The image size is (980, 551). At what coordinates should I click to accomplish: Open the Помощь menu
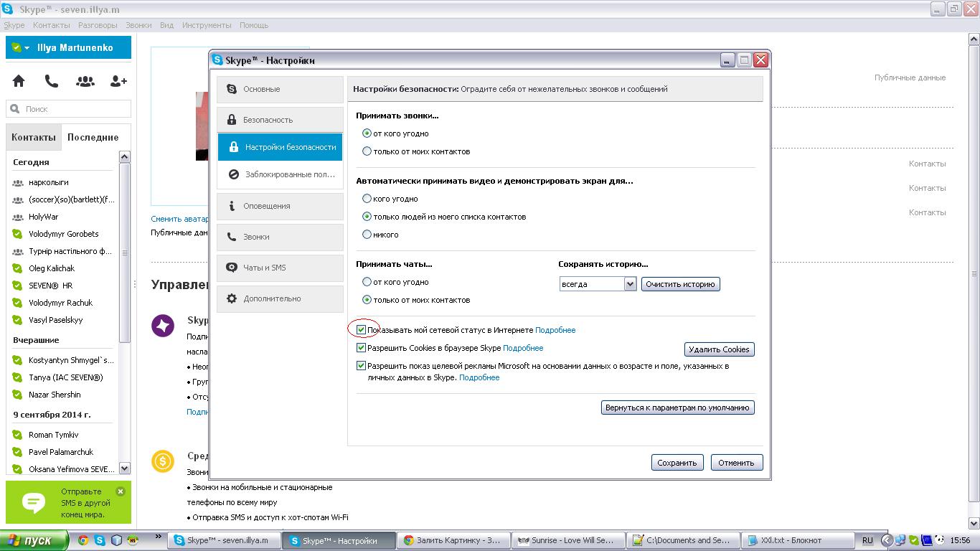[x=254, y=25]
